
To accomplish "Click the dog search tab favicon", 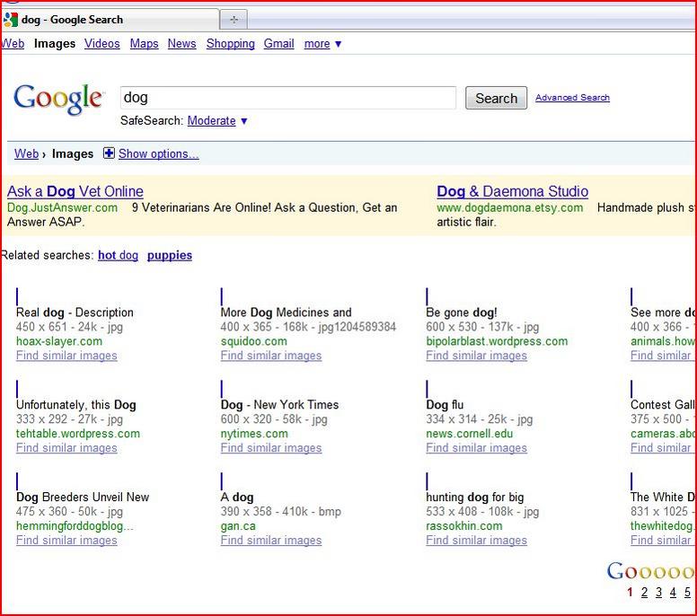I will (11, 19).
